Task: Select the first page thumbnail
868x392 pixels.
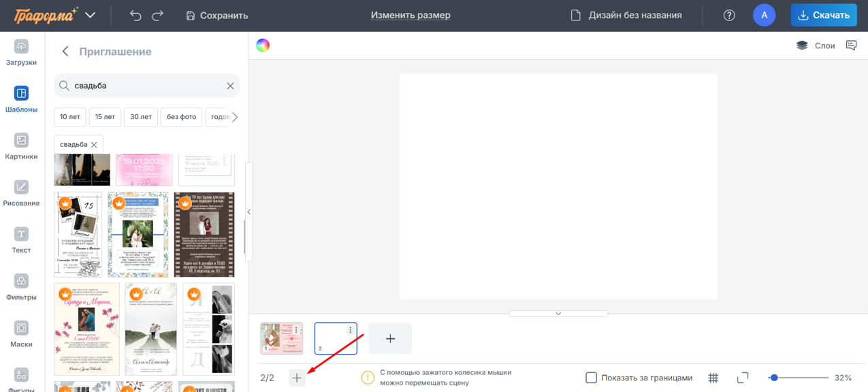Action: coord(281,338)
